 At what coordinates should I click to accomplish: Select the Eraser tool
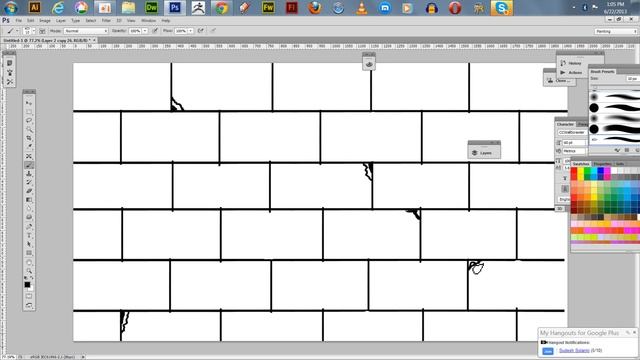[29, 191]
